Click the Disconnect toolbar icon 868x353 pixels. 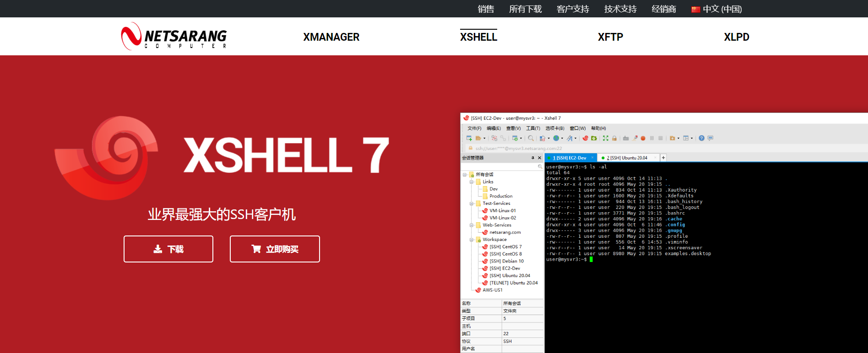tap(494, 138)
